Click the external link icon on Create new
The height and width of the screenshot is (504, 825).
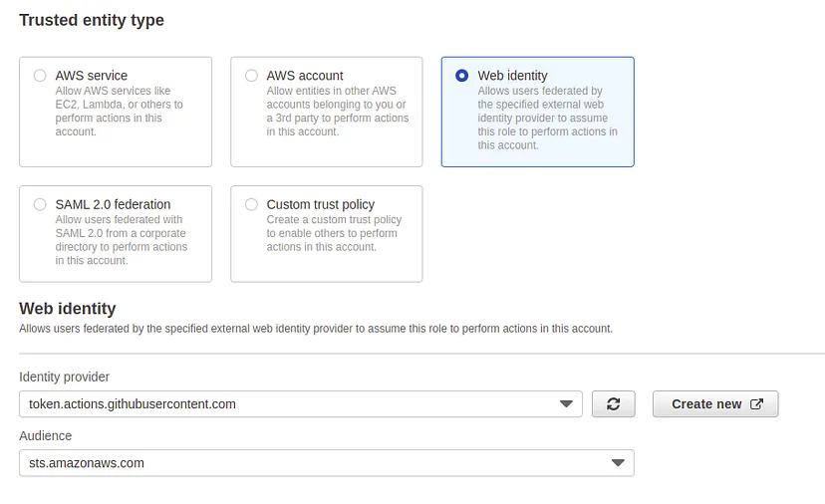point(757,404)
